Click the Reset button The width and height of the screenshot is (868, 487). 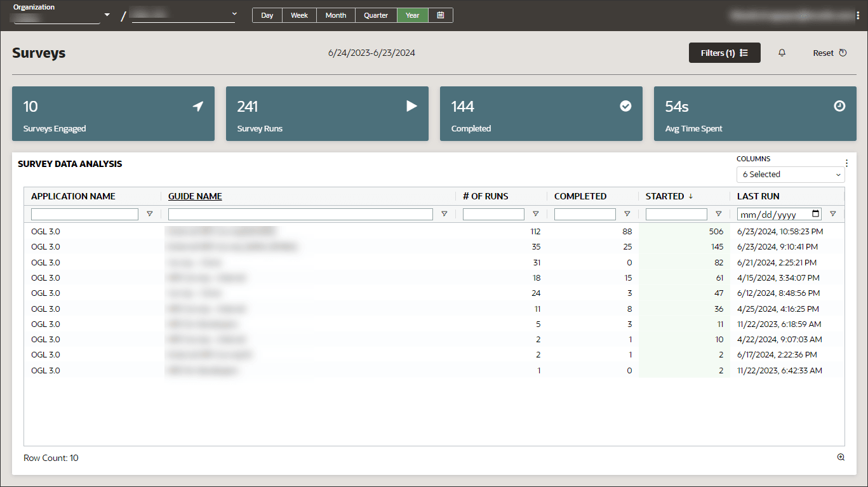click(x=829, y=53)
